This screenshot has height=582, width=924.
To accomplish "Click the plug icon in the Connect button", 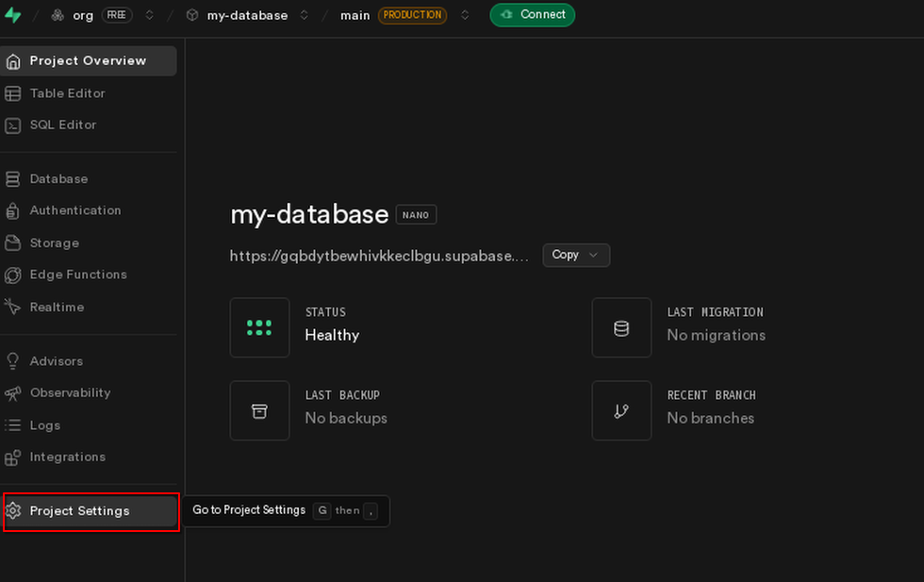I will pyautogui.click(x=507, y=15).
